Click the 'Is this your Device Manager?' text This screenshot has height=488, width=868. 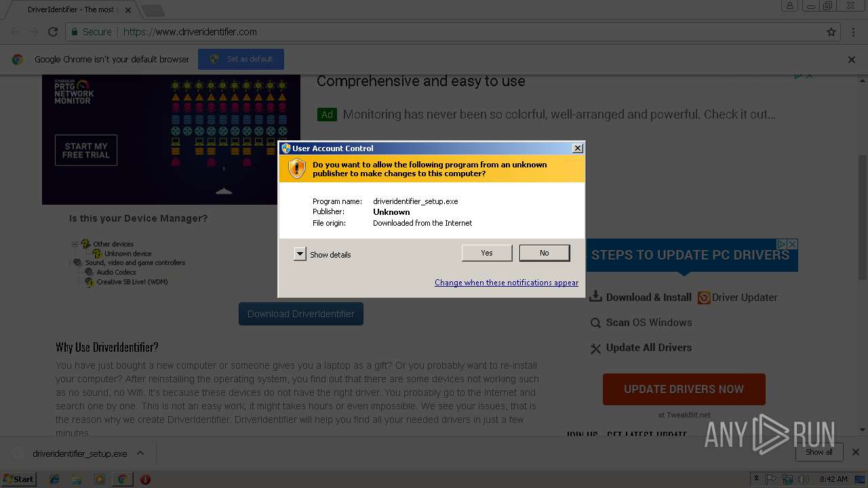point(138,218)
